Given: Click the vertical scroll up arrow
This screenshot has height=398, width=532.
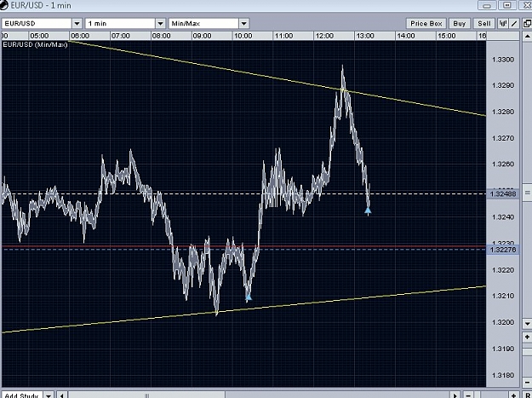Looking at the screenshot, I should click(x=527, y=36).
